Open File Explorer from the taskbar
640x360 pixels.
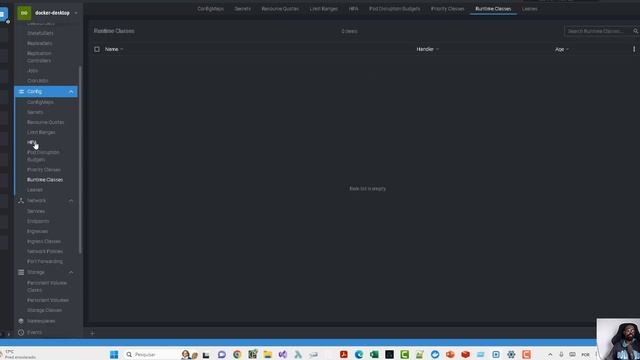pyautogui.click(x=268, y=354)
